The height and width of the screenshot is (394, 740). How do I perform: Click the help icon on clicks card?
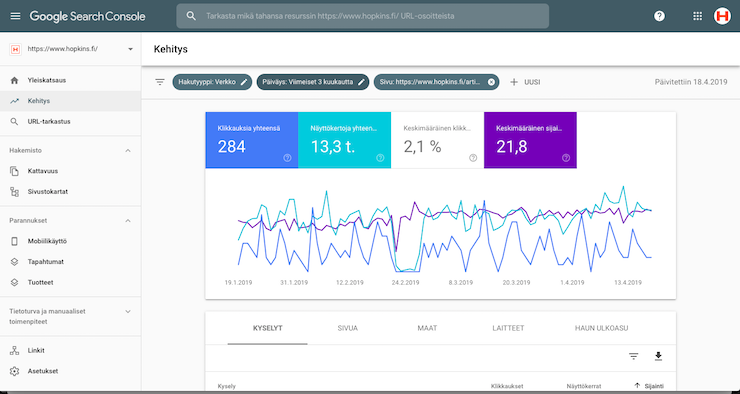(x=287, y=158)
